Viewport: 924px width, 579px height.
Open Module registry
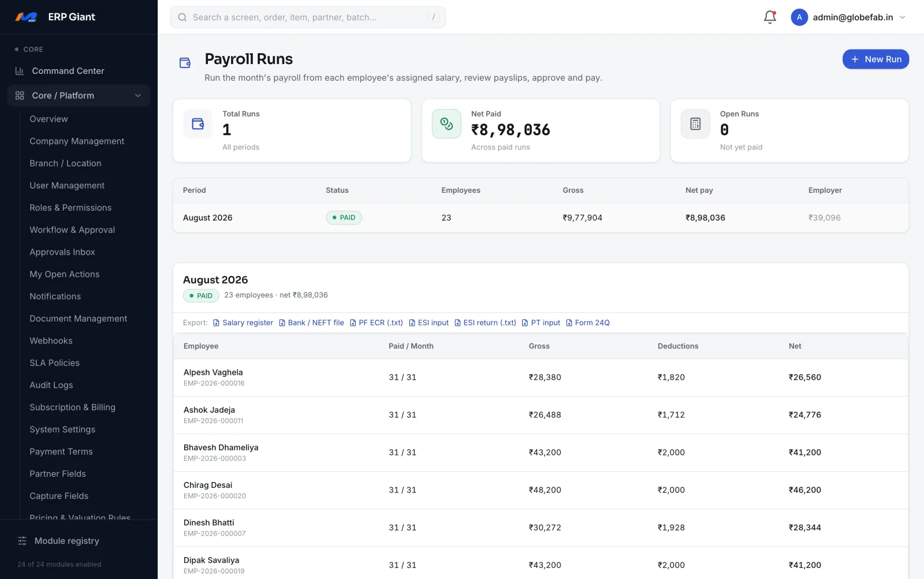click(66, 541)
